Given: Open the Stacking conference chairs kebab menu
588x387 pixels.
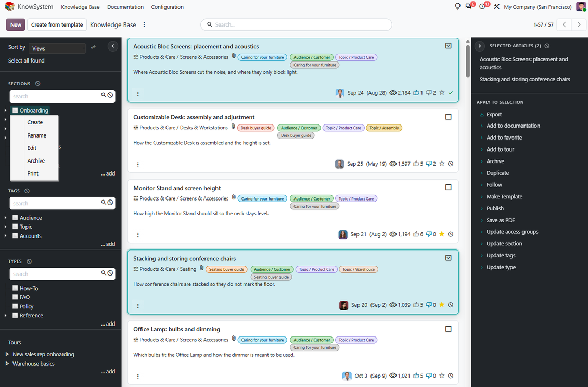Looking at the screenshot, I should point(138,306).
